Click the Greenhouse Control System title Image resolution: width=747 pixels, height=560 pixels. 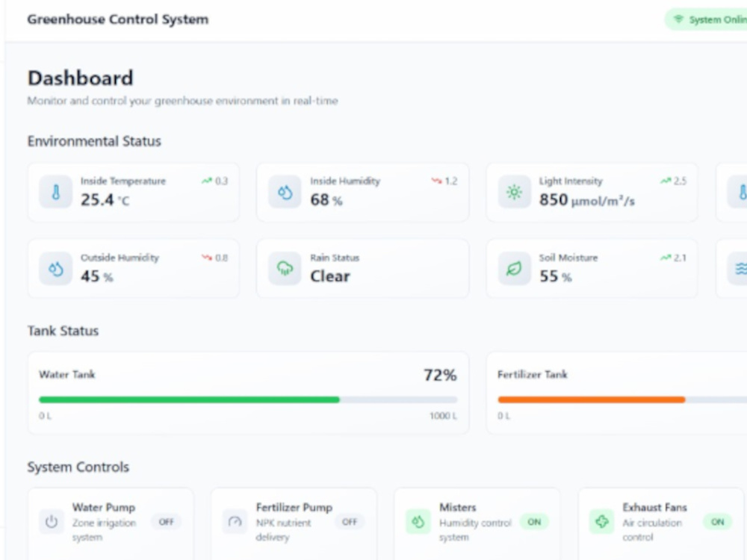118,19
